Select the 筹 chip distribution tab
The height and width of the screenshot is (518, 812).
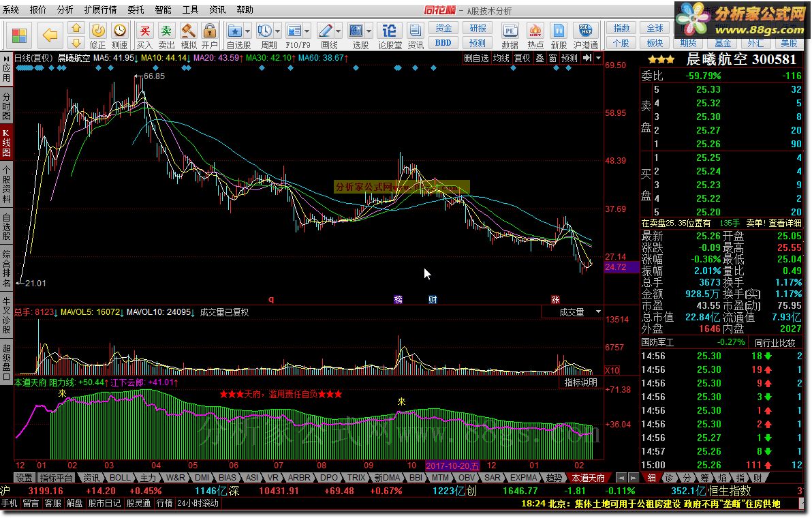[704, 478]
